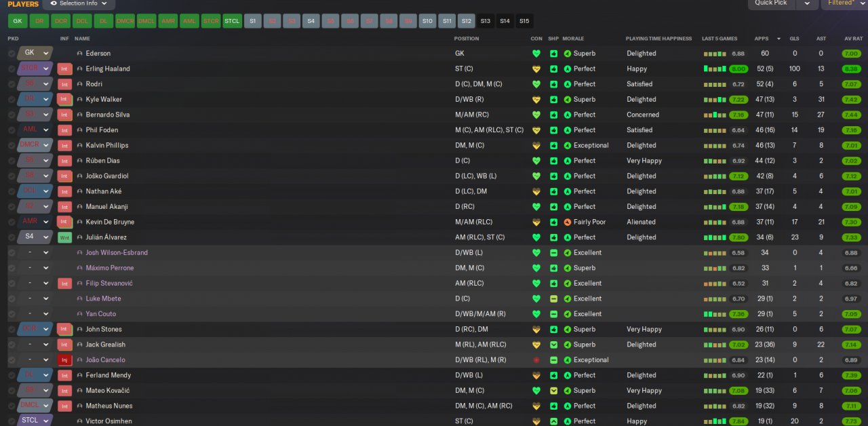Select the GK position slot button
Viewport: 868px width, 426px height.
tap(18, 21)
